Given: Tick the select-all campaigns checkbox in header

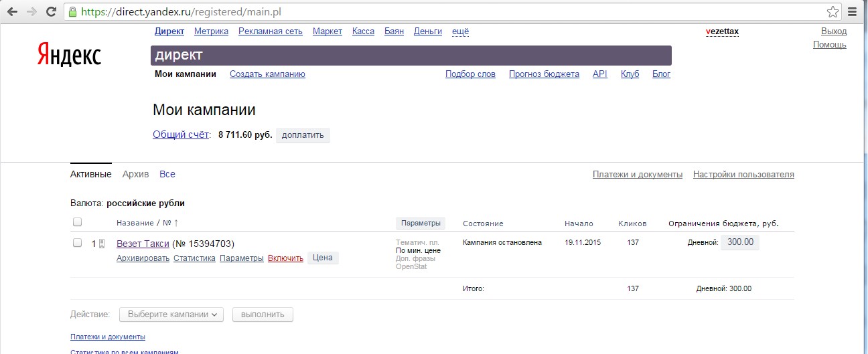Looking at the screenshot, I should point(77,222).
